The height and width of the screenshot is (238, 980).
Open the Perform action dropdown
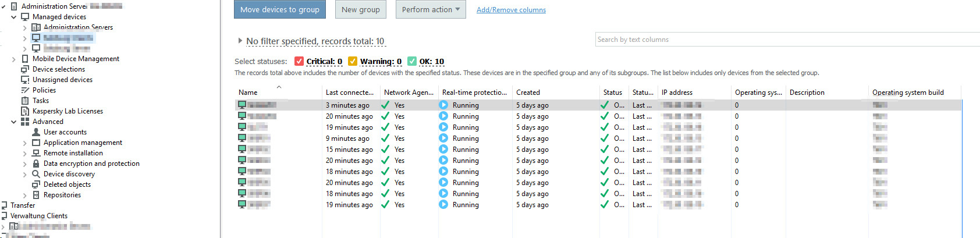pyautogui.click(x=431, y=9)
